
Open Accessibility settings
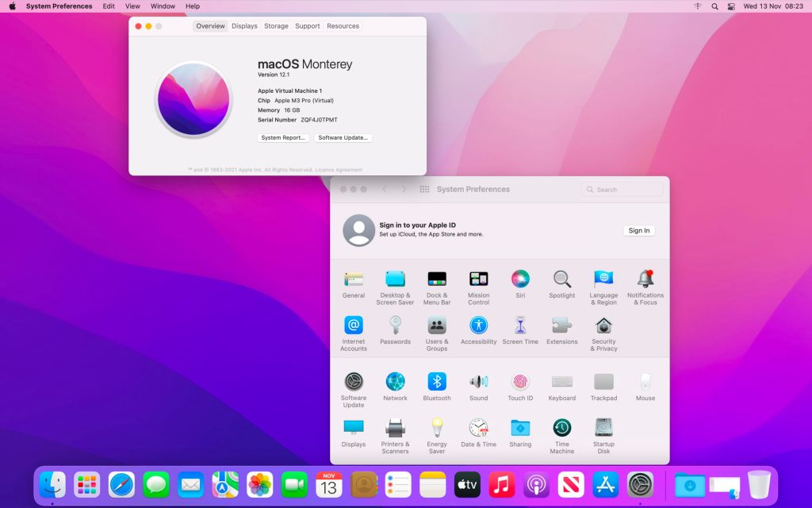[x=478, y=326]
